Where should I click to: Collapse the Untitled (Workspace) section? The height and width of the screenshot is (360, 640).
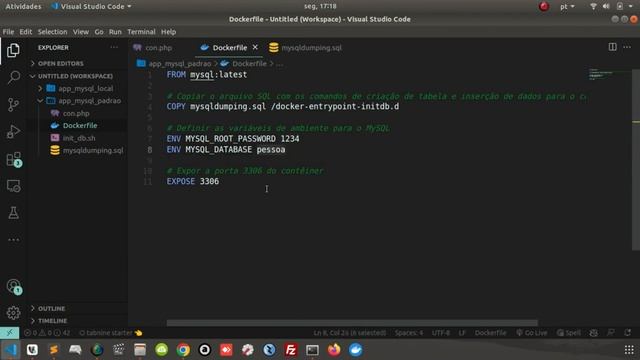click(x=75, y=76)
